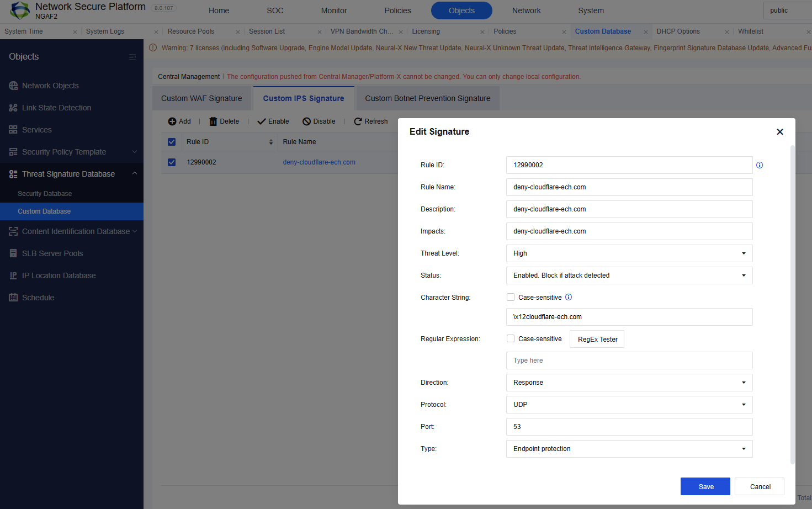
Task: Collapse the Objects sidebar via menu icon
Action: (132, 57)
